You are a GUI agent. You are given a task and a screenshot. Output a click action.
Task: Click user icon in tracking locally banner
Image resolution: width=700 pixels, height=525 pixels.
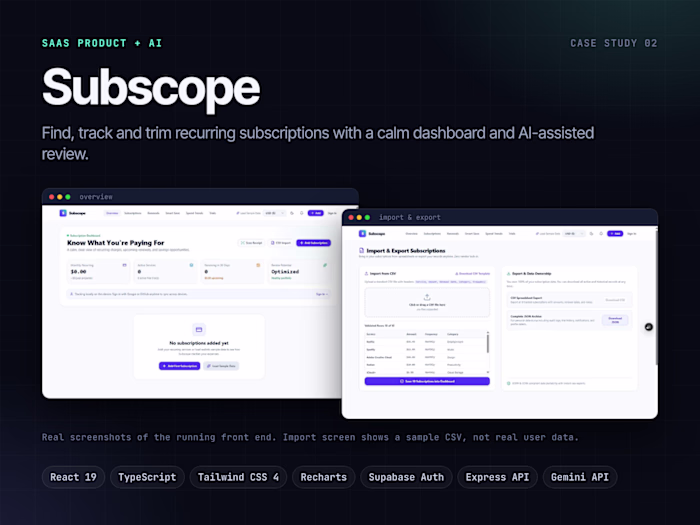click(x=71, y=294)
